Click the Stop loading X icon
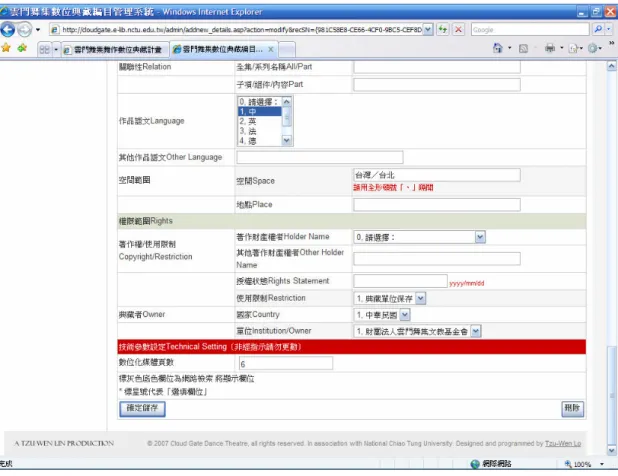 [458, 30]
